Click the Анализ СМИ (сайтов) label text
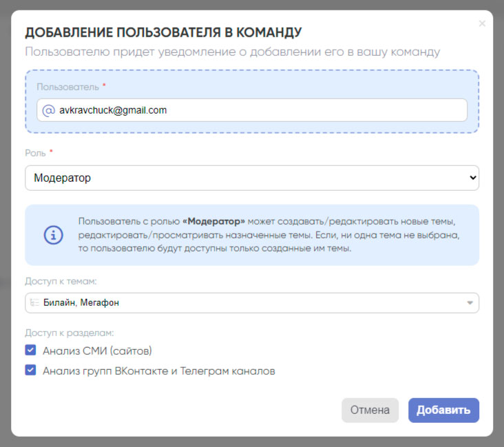This screenshot has height=447, width=504. pos(97,350)
